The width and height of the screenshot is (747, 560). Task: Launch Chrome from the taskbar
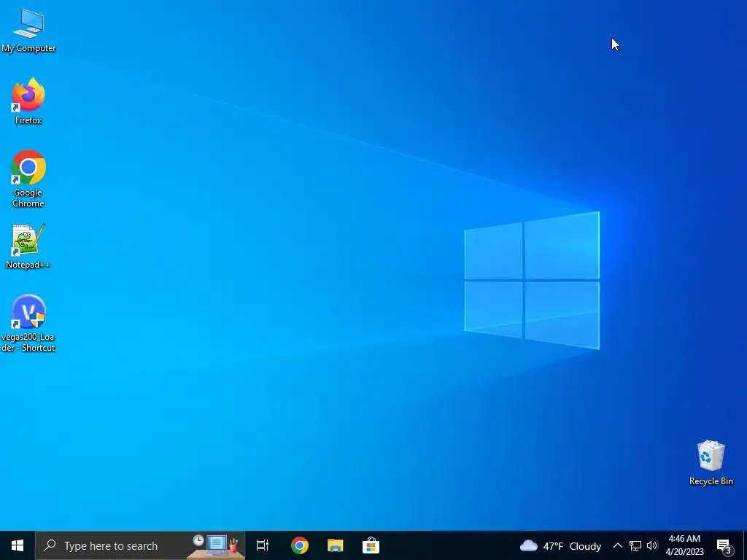tap(300, 545)
